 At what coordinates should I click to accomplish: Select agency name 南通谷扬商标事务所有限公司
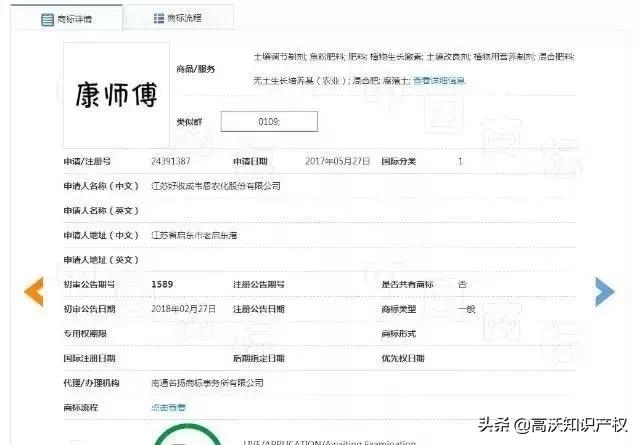207,383
